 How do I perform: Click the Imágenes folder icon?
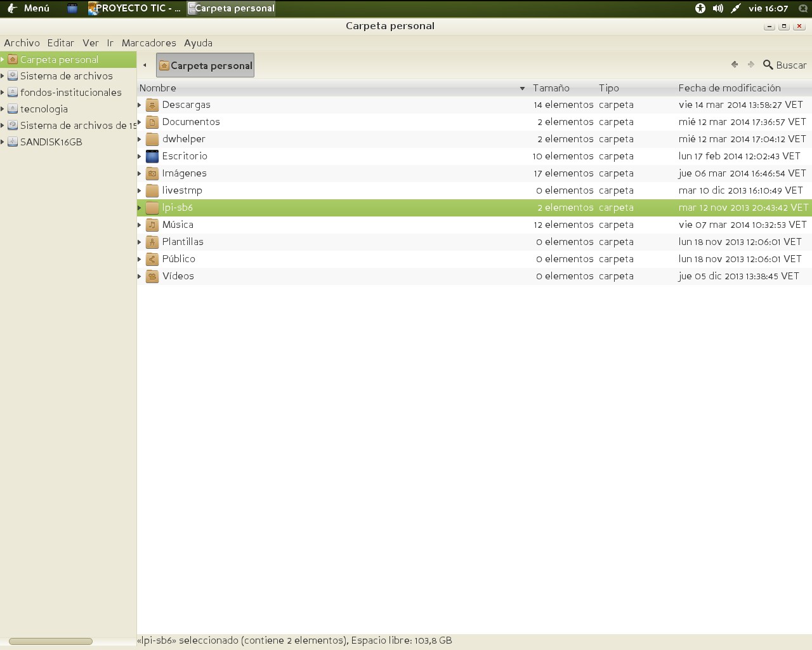[152, 173]
